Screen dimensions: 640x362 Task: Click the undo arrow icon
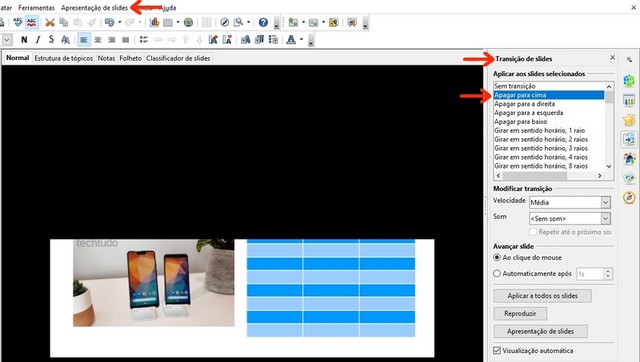point(109,22)
